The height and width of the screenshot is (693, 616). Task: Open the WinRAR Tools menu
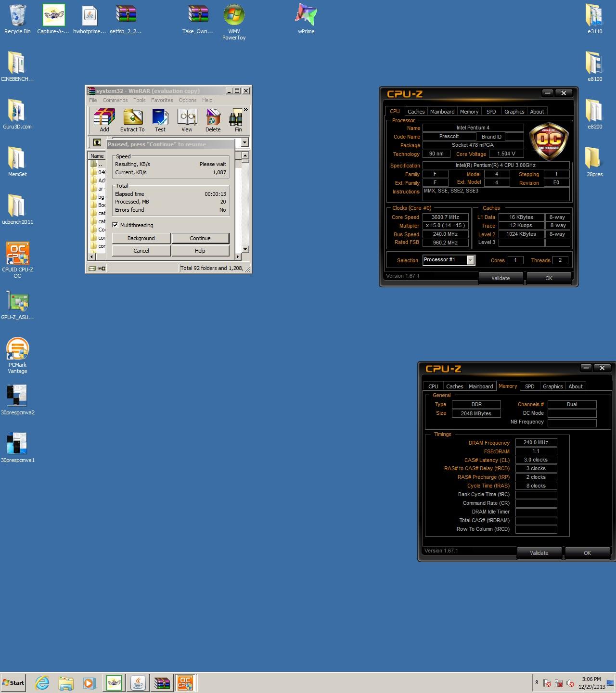[140, 100]
